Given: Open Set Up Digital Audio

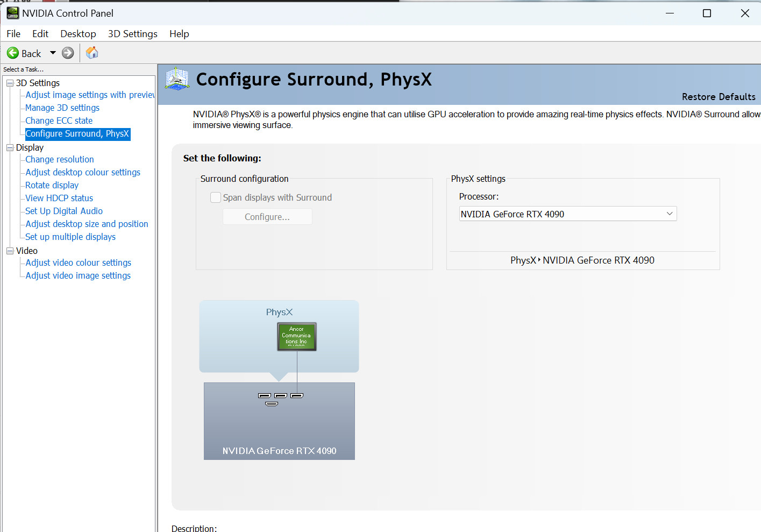Looking at the screenshot, I should click(x=64, y=211).
